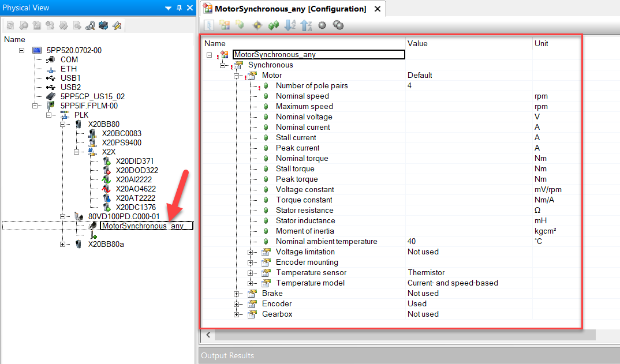Click the double grey spheres toolbar icon
The image size is (620, 364).
tap(338, 25)
